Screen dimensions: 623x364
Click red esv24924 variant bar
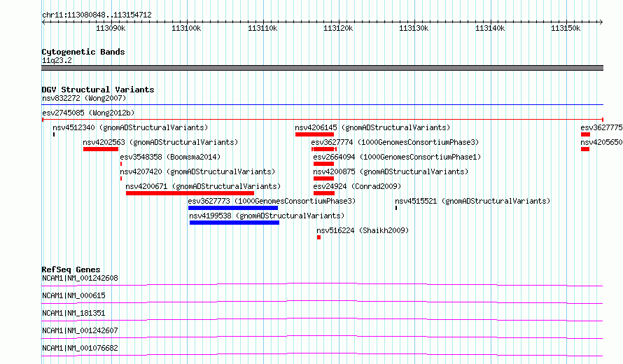click(324, 193)
